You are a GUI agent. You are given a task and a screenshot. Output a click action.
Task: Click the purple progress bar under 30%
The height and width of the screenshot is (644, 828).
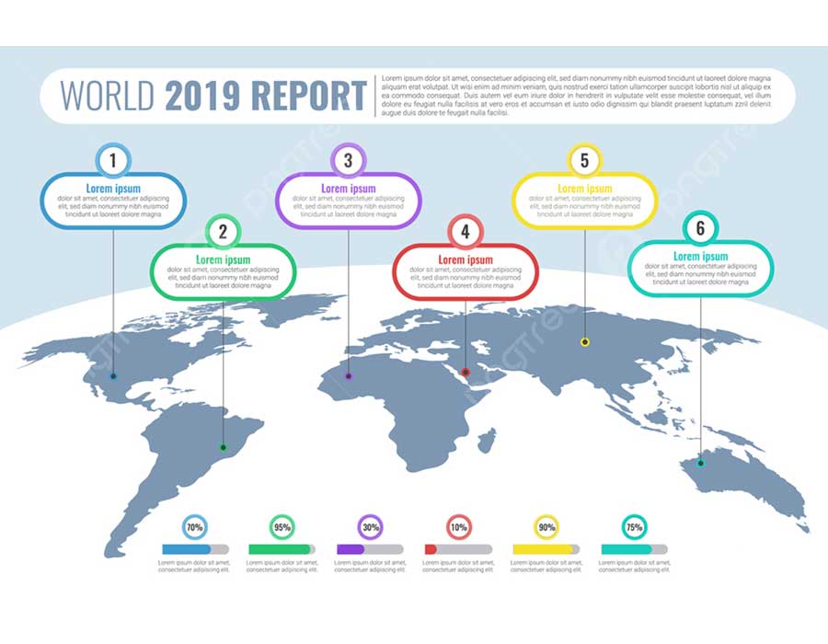[x=370, y=549]
